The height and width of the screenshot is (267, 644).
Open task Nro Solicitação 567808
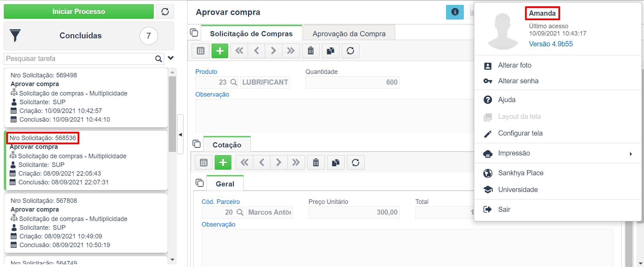pos(86,223)
